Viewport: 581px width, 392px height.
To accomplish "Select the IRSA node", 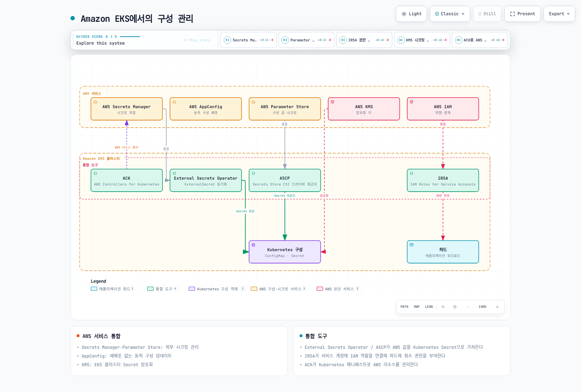I will [443, 180].
